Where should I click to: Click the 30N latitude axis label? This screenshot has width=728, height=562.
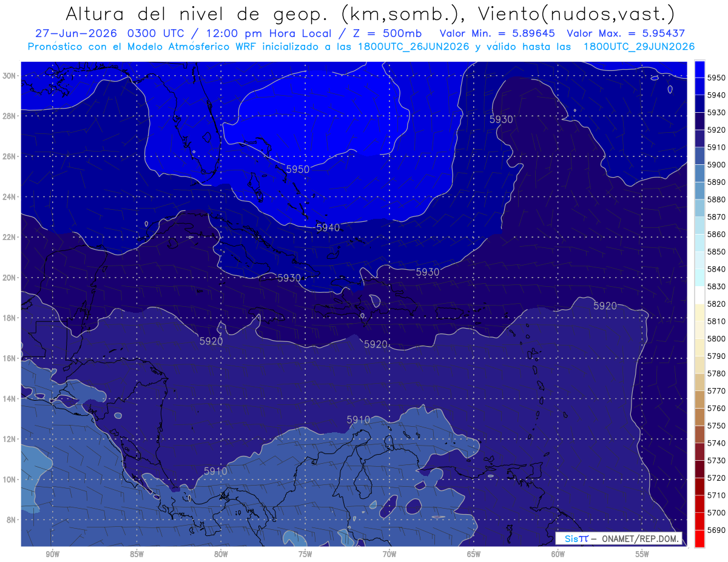pyautogui.click(x=9, y=76)
